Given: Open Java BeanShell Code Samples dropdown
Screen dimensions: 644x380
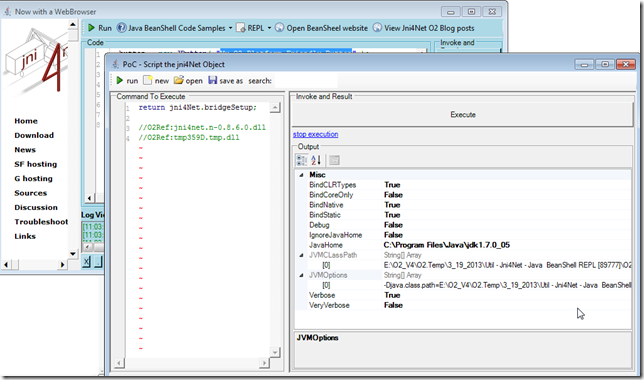Looking at the screenshot, I should 174,28.
